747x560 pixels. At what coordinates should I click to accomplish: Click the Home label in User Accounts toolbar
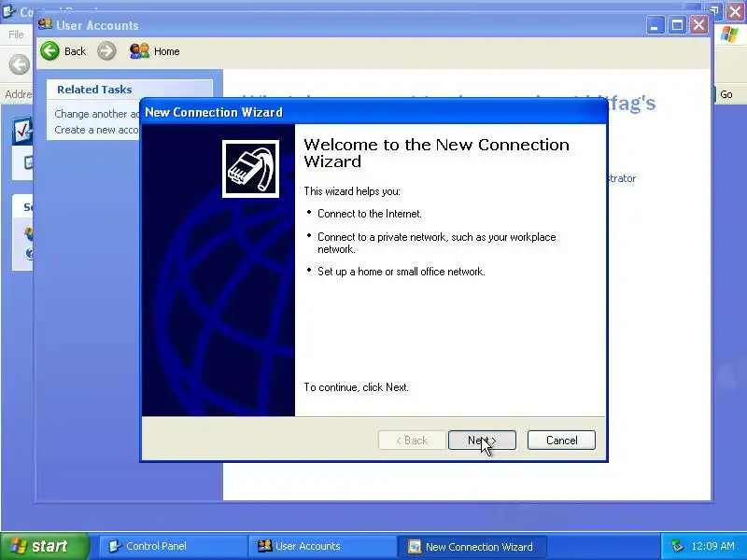(x=167, y=51)
